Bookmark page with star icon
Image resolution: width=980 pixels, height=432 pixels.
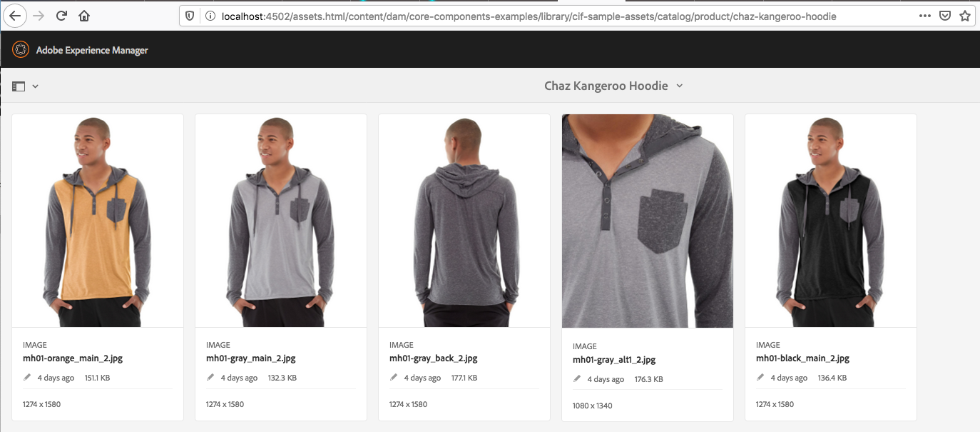(965, 16)
